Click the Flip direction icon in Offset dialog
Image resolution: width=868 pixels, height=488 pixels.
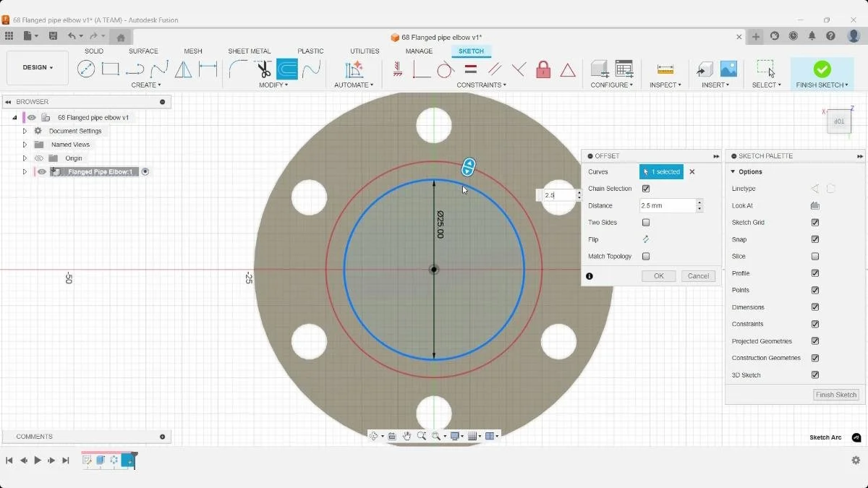(x=646, y=239)
